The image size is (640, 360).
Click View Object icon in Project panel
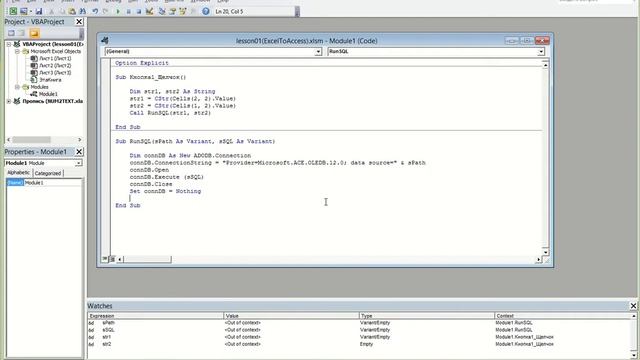[x=21, y=33]
